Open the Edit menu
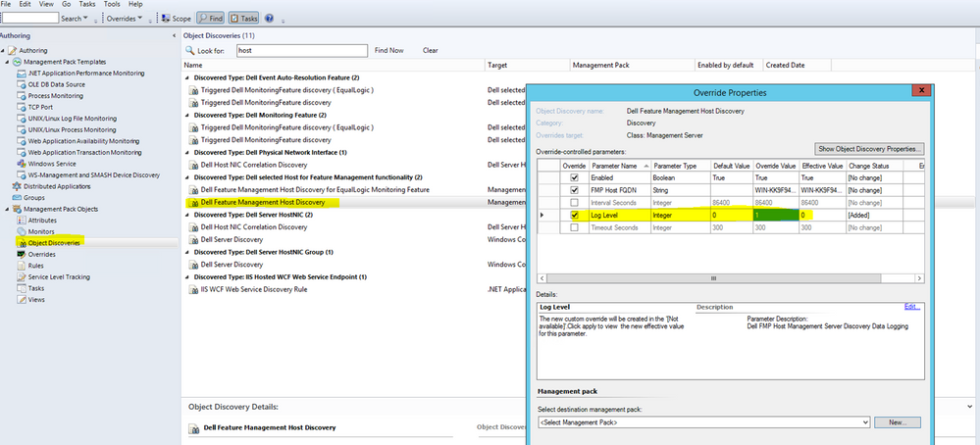The image size is (980, 445). point(25,4)
